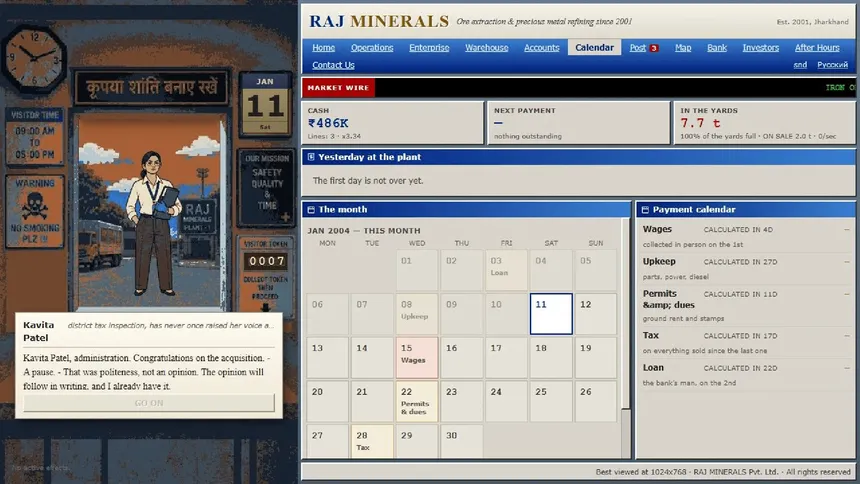Image resolution: width=860 pixels, height=484 pixels.
Task: Click the visitor token 0007 counter
Action: pos(266,261)
